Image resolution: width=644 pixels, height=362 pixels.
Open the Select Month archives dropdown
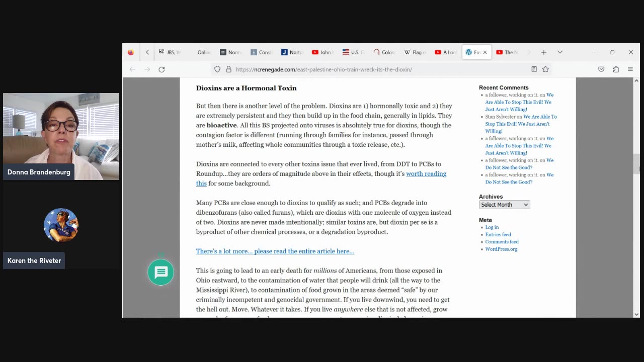click(504, 205)
